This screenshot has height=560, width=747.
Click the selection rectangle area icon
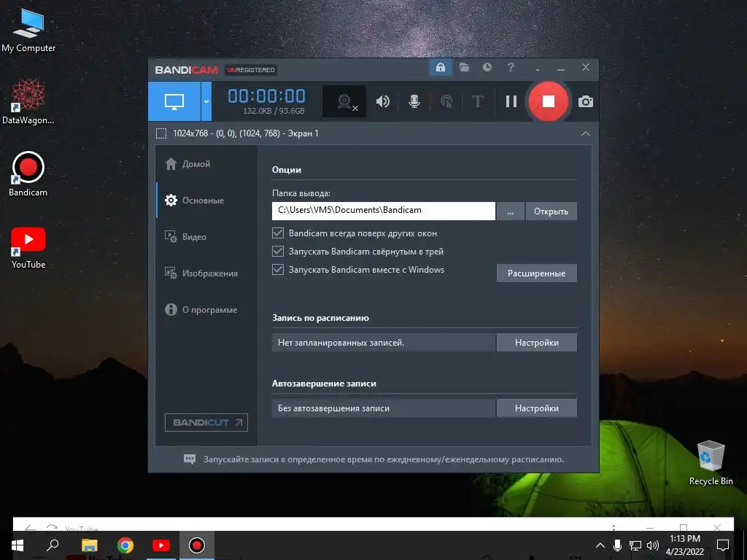(x=161, y=133)
